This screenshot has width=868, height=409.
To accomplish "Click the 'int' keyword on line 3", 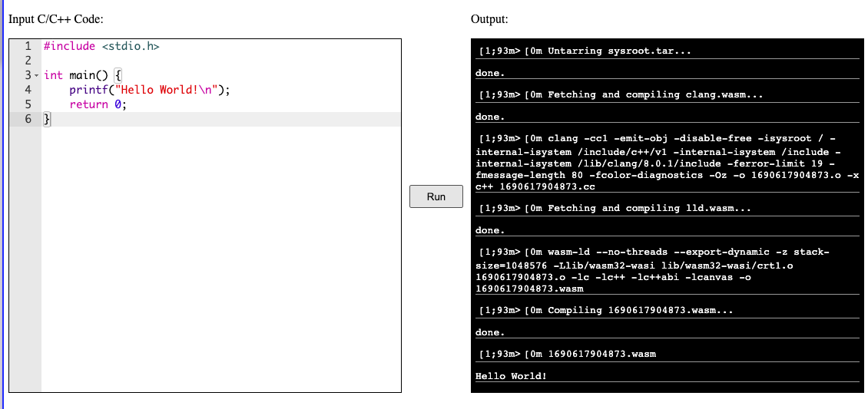I will 53,75.
